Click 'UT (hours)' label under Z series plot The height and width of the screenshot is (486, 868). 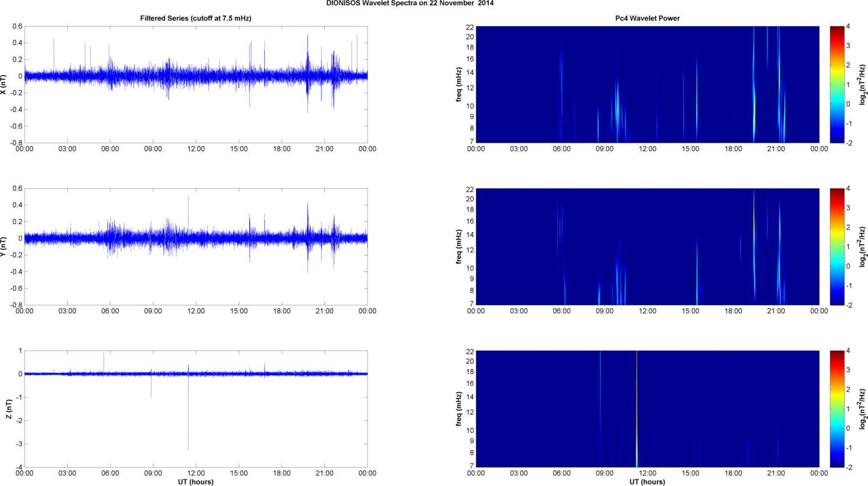point(196,482)
